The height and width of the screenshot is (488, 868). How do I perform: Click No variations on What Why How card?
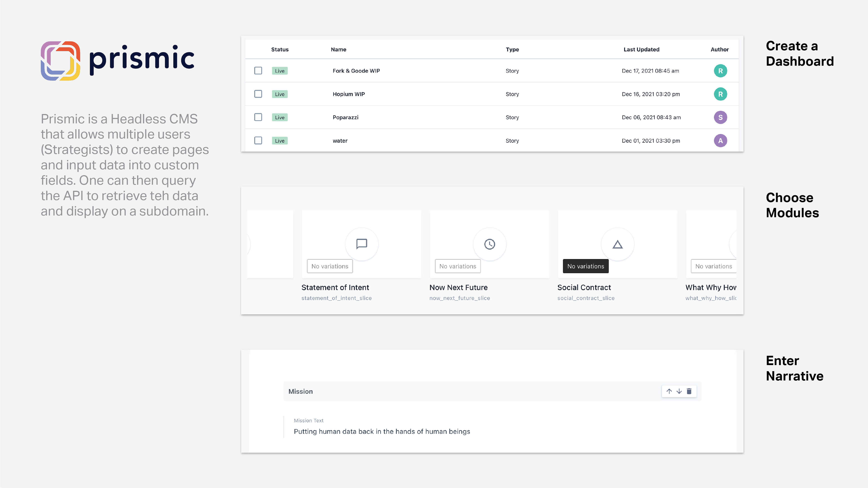pyautogui.click(x=713, y=266)
